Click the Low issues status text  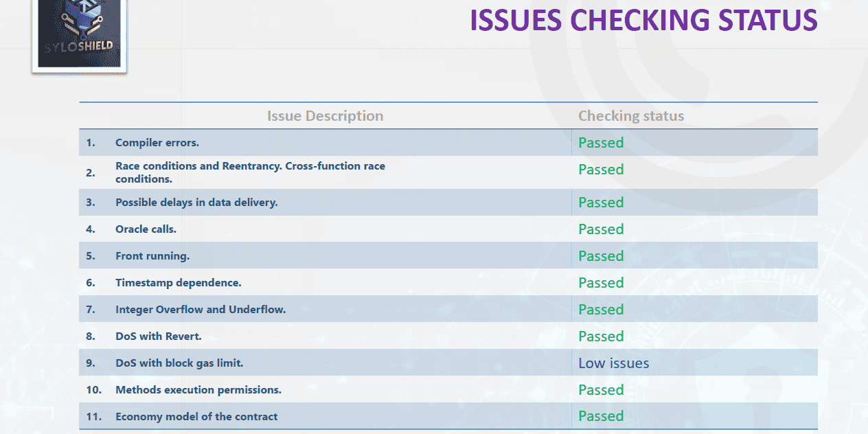tap(613, 363)
